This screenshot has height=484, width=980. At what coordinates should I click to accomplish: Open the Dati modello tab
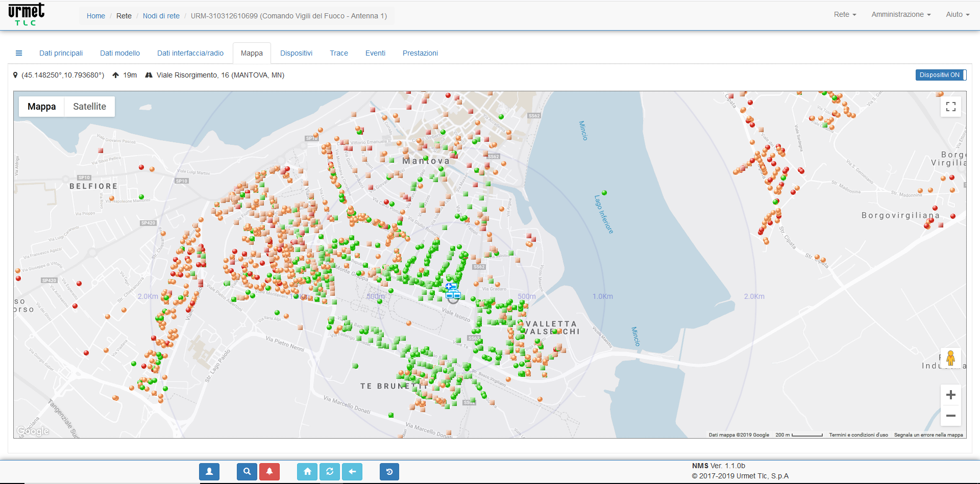click(x=120, y=53)
